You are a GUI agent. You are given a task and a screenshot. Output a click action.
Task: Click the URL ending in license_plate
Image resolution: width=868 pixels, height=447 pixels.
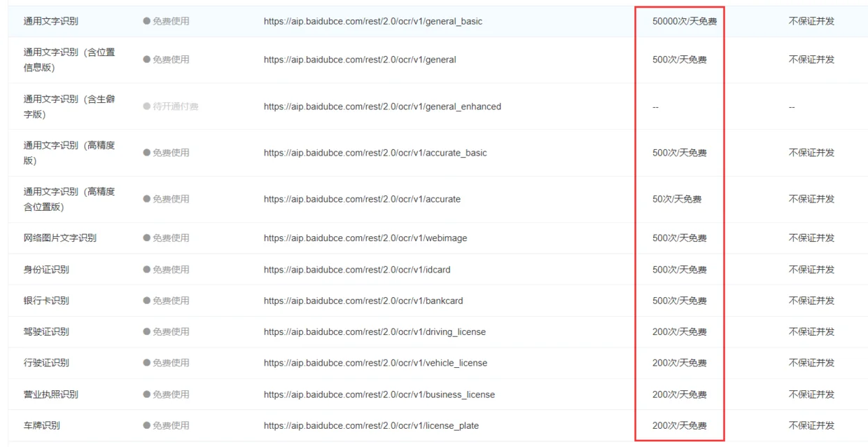(371, 425)
